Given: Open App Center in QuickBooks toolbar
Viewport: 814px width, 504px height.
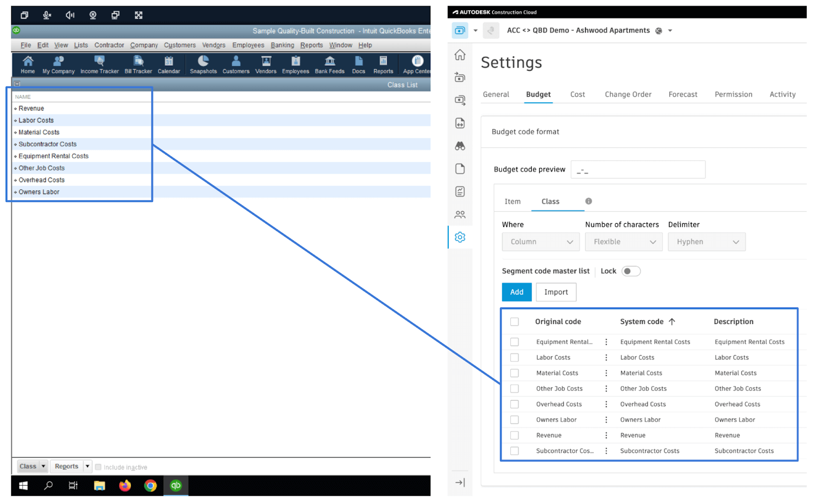Looking at the screenshot, I should (417, 65).
